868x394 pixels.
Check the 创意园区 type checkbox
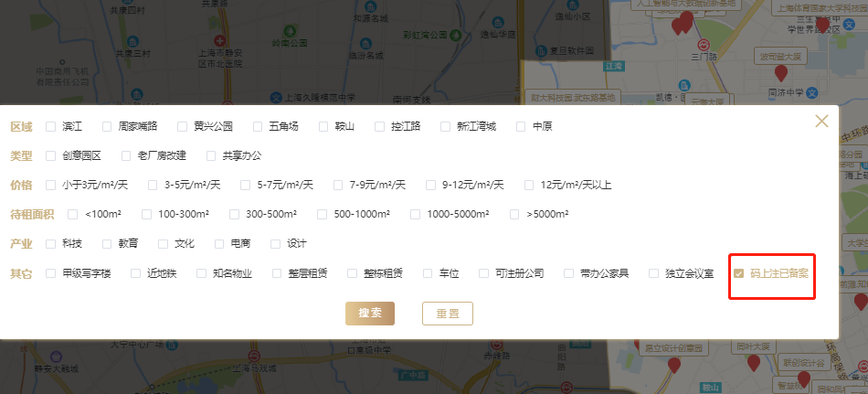click(50, 155)
